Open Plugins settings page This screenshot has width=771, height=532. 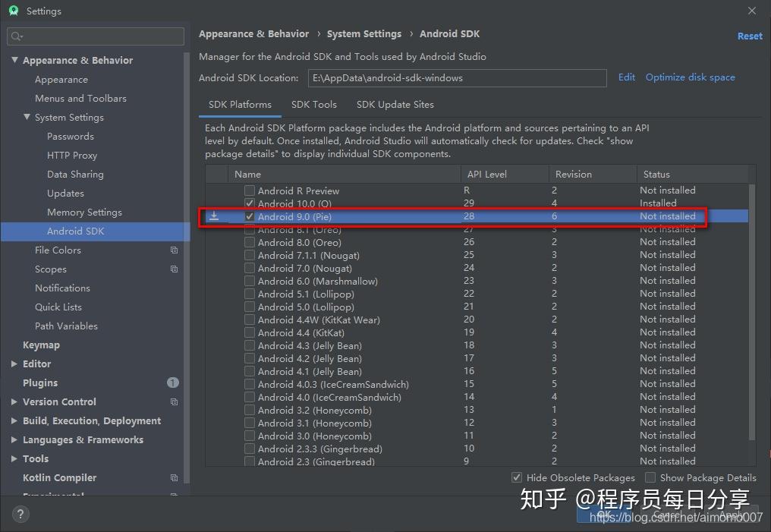pos(40,383)
